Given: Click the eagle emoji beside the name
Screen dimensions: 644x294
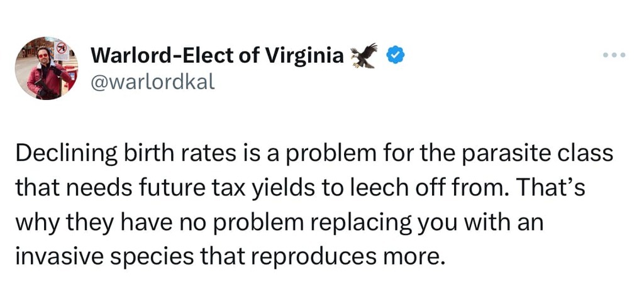Looking at the screenshot, I should [x=364, y=56].
